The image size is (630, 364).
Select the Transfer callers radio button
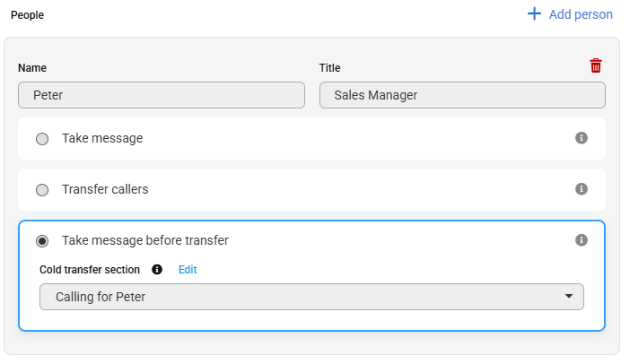(42, 190)
